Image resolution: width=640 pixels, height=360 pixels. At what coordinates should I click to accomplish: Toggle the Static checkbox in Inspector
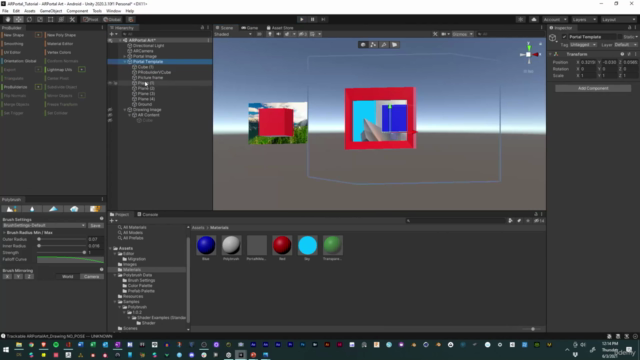[620, 37]
